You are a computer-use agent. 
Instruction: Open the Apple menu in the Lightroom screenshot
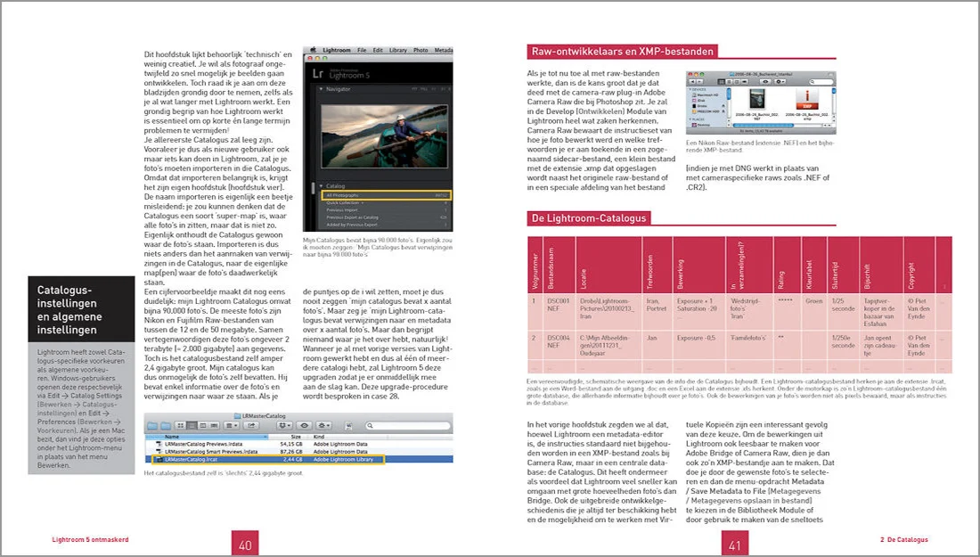click(314, 50)
